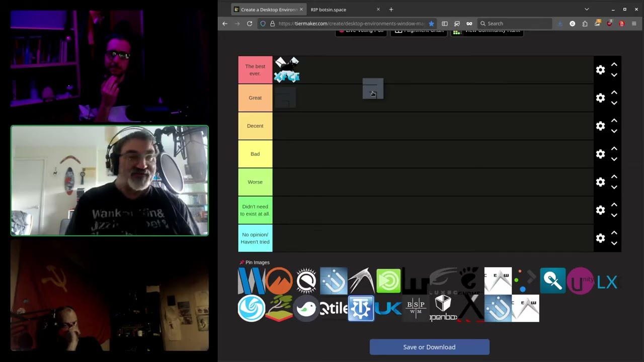This screenshot has width=644, height=362.
Task: Open settings gear for the Decent tier
Action: 600,126
